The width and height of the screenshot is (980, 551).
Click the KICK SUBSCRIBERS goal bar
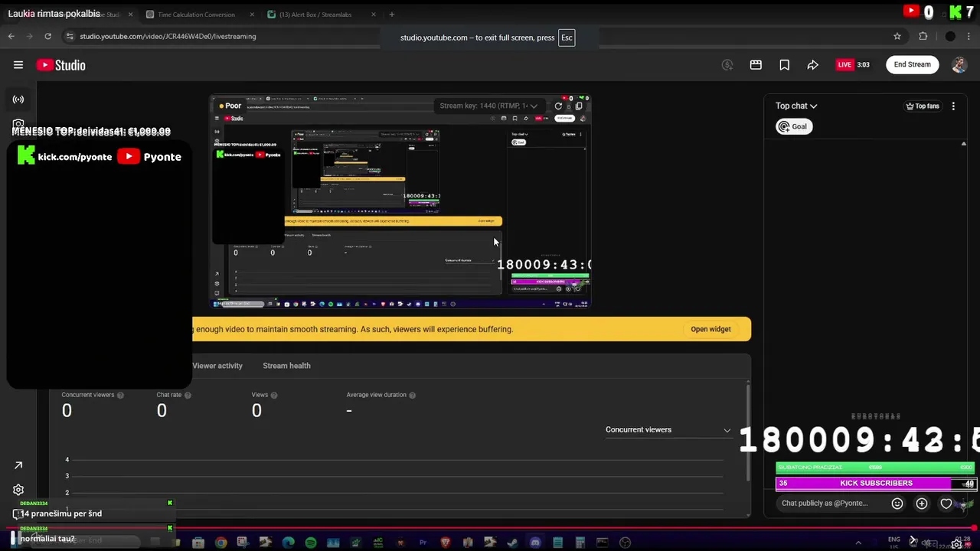coord(876,483)
